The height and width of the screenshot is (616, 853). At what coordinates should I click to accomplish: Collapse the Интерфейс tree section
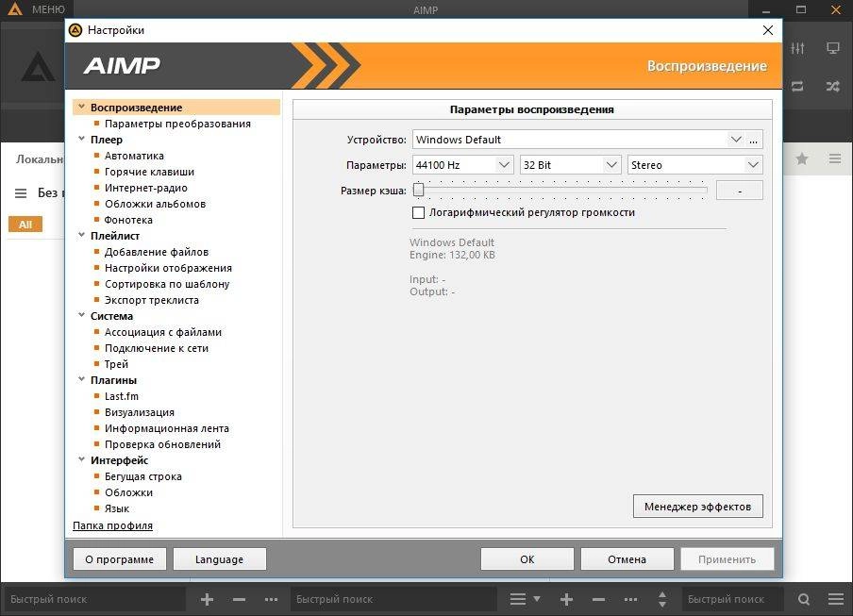(x=81, y=460)
